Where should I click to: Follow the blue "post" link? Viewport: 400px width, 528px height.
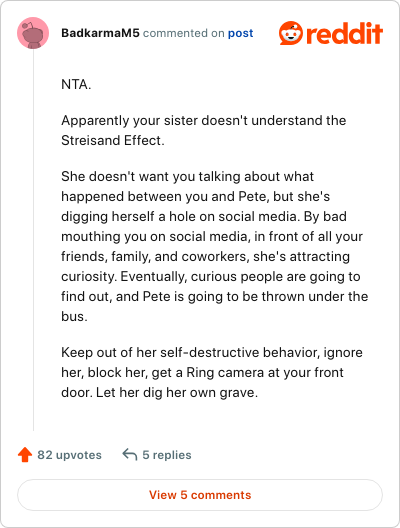click(240, 33)
